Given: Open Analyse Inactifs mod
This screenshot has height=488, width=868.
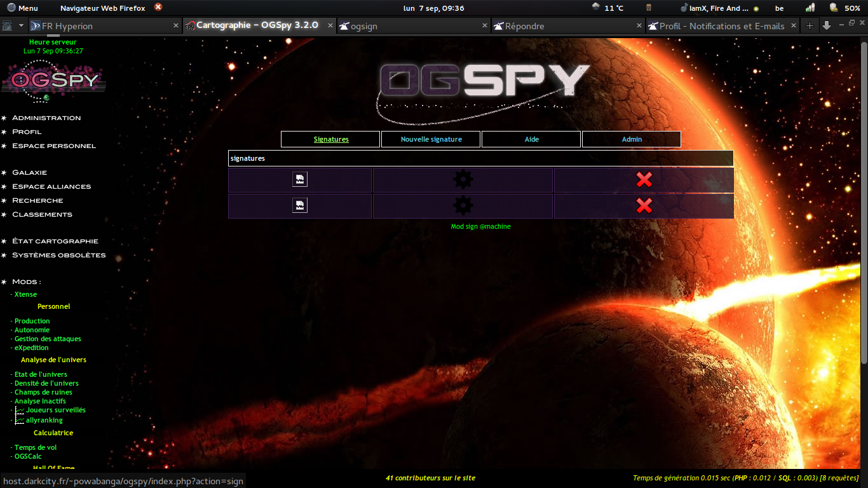Looking at the screenshot, I should pos(40,401).
